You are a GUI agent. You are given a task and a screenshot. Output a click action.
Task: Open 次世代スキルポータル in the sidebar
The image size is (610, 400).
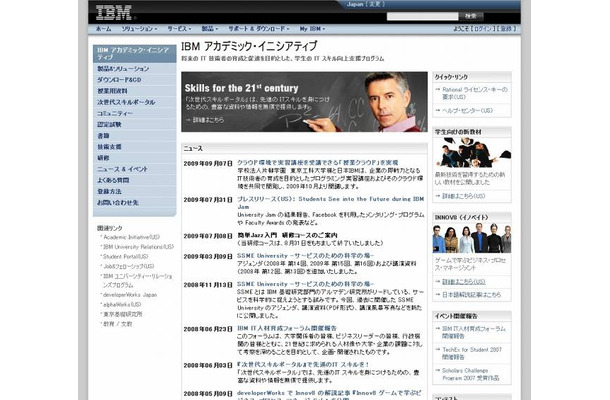coord(126,102)
